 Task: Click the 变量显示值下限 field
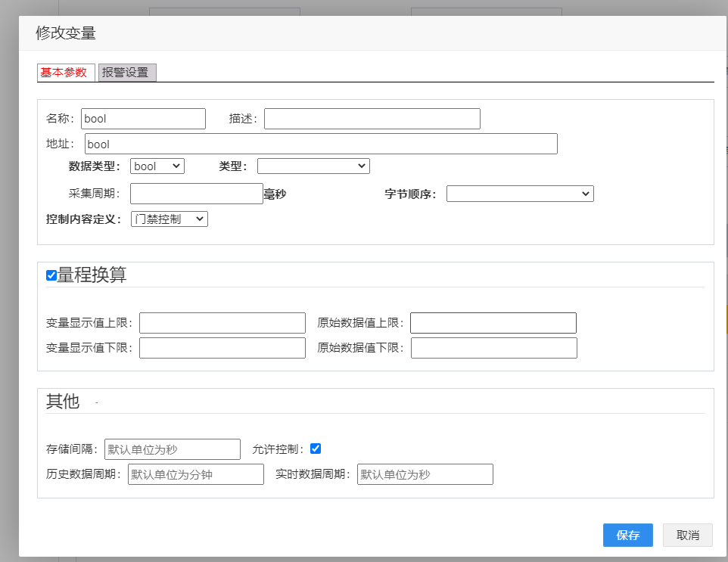pos(222,348)
